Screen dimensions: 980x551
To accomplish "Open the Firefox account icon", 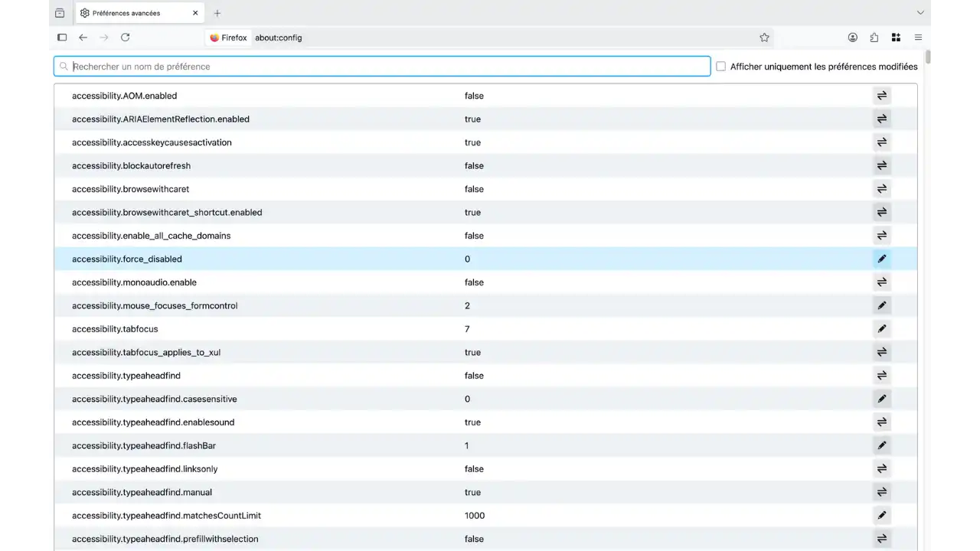I will 852,37.
